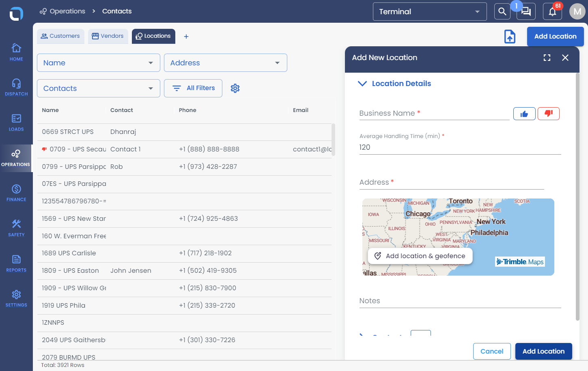Click Operations in the breadcrumb
Screen dimensions: 588x371
pos(62,11)
